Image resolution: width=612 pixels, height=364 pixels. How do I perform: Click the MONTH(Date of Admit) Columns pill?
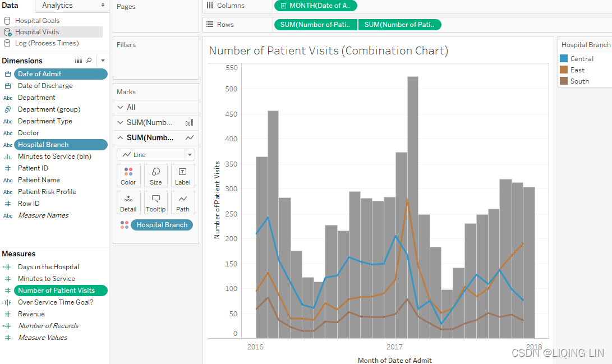click(316, 6)
